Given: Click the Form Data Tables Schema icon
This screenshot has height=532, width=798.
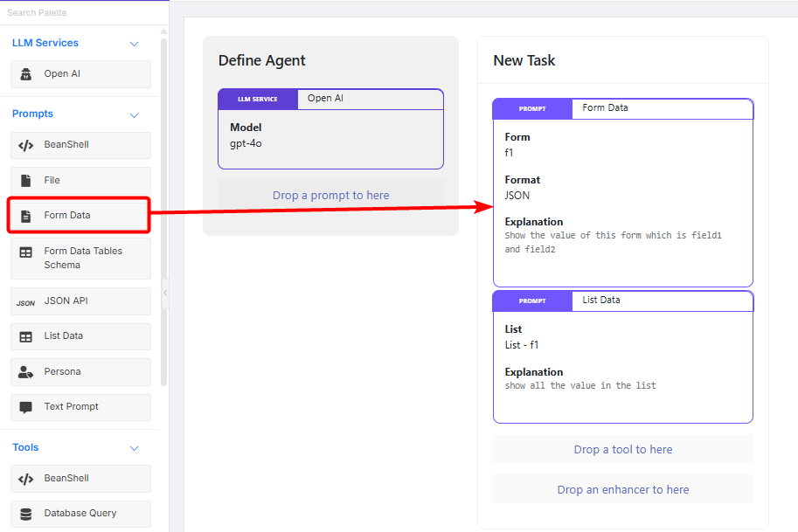Looking at the screenshot, I should [26, 252].
